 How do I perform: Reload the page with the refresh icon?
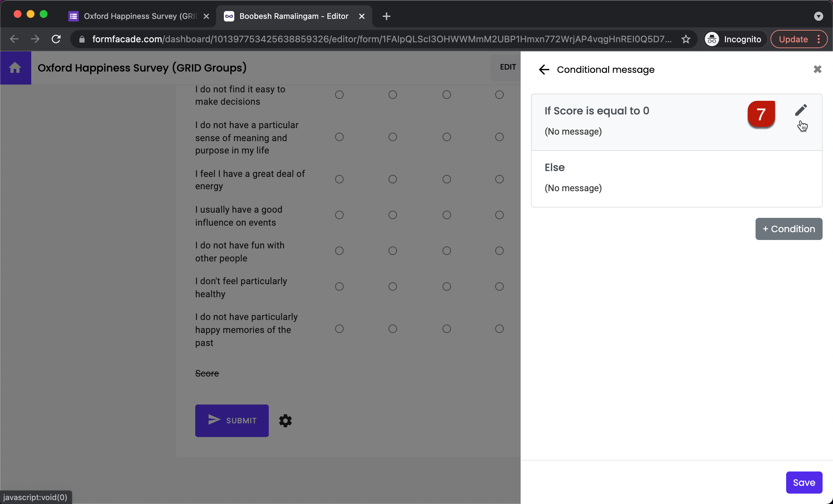tap(56, 39)
